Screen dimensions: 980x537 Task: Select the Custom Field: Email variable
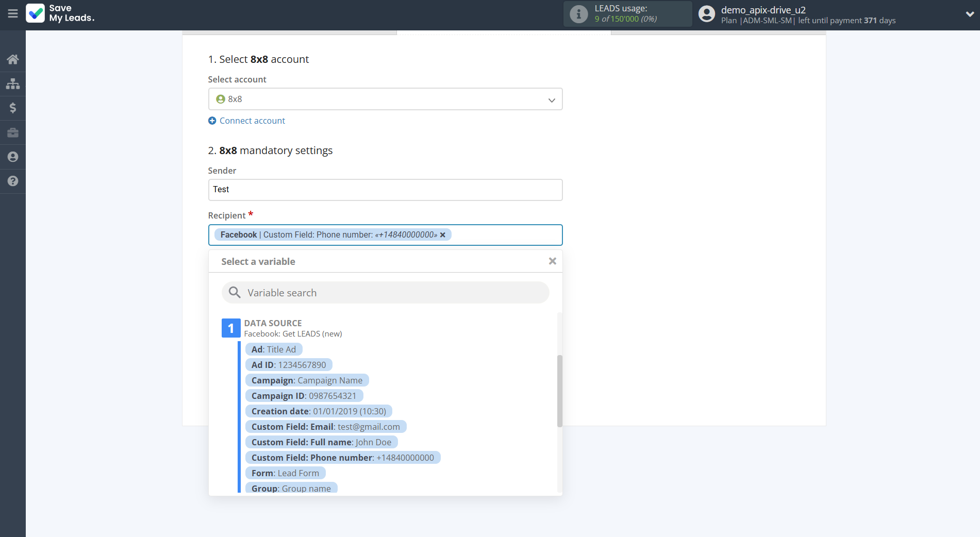coord(325,426)
